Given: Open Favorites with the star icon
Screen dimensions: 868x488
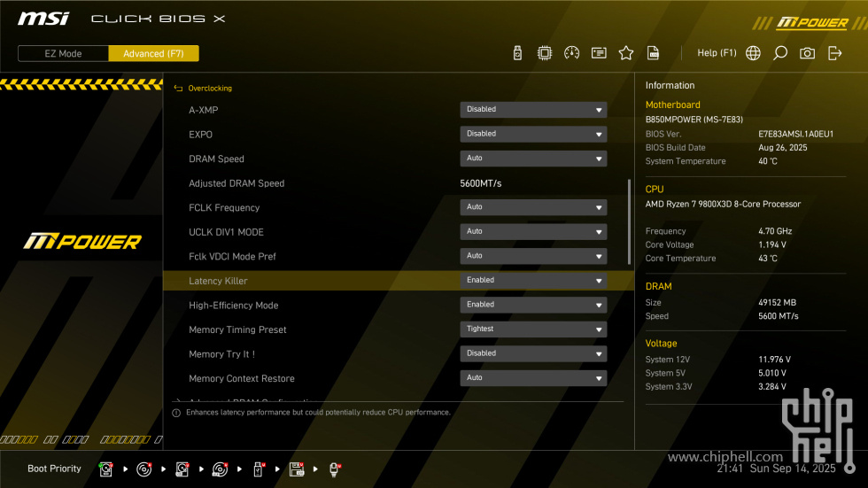Looking at the screenshot, I should (626, 53).
